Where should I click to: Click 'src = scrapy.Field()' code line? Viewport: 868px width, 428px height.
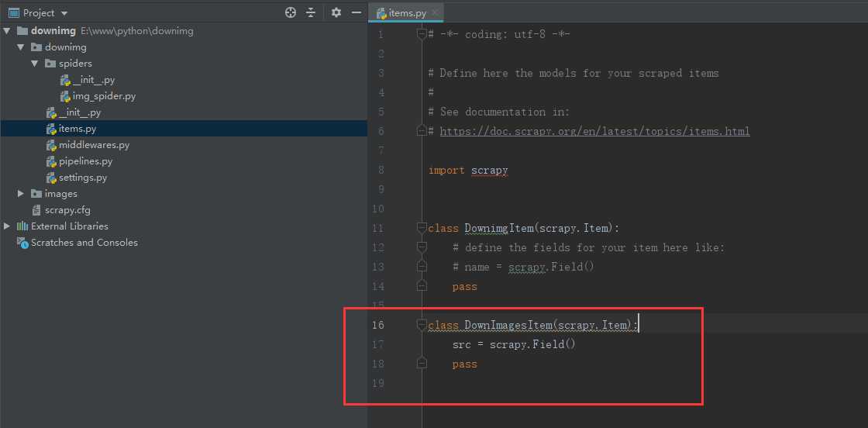click(515, 344)
